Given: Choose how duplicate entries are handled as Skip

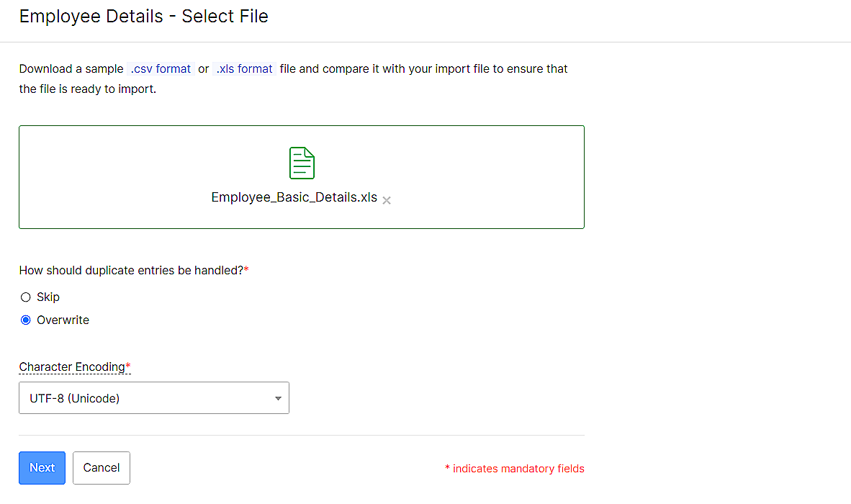Looking at the screenshot, I should [x=26, y=297].
